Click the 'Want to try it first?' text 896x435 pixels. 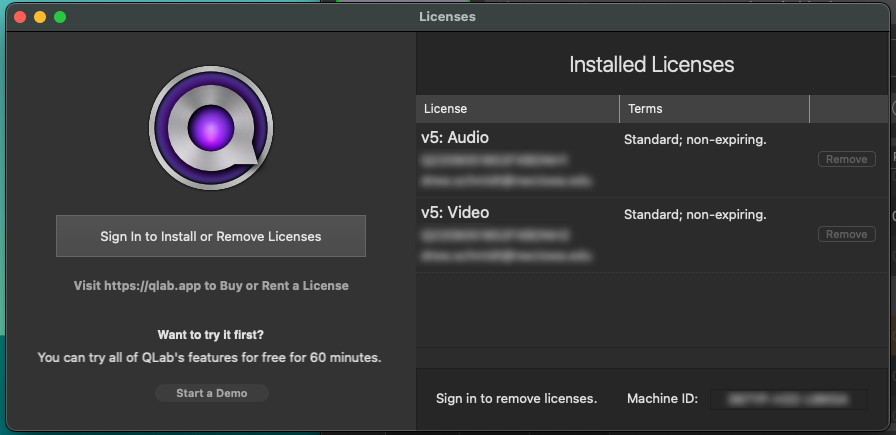click(x=211, y=334)
